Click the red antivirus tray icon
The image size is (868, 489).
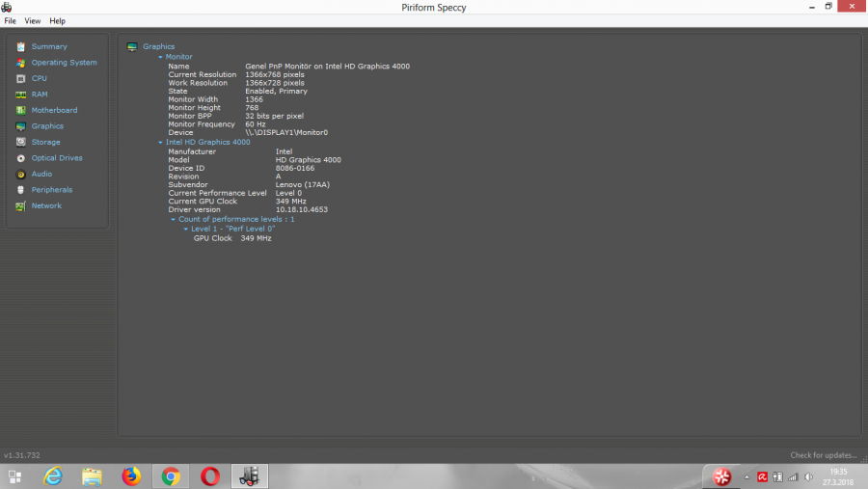click(x=762, y=476)
